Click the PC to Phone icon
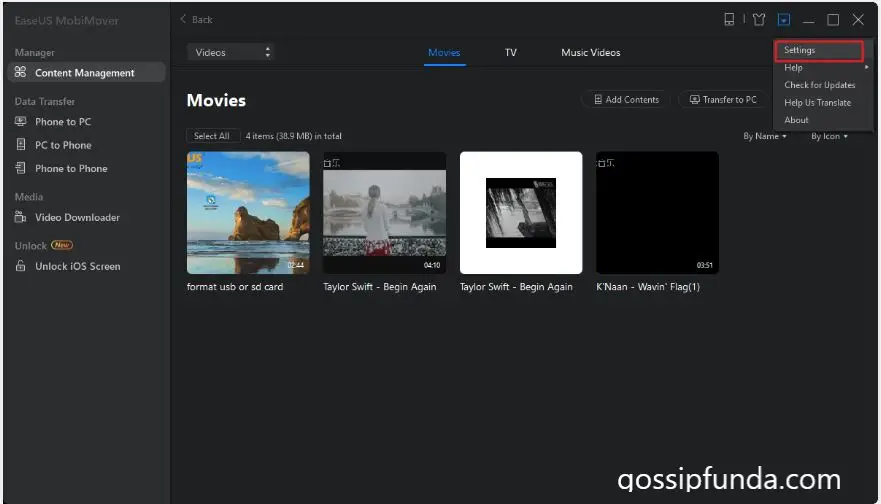Image resolution: width=881 pixels, height=504 pixels. click(21, 144)
